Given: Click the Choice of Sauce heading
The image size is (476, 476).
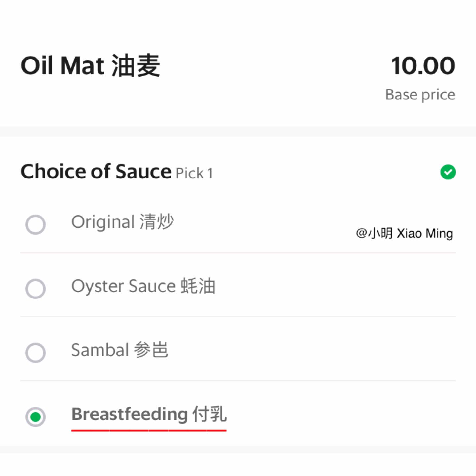Looking at the screenshot, I should coord(96,172).
